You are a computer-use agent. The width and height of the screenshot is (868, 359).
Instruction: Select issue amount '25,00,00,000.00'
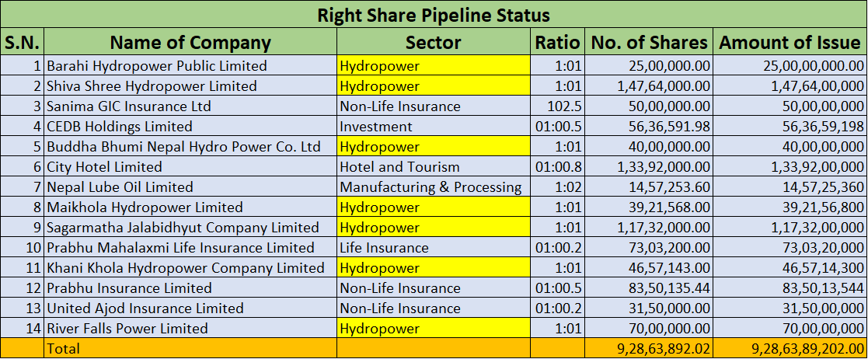[790, 66]
